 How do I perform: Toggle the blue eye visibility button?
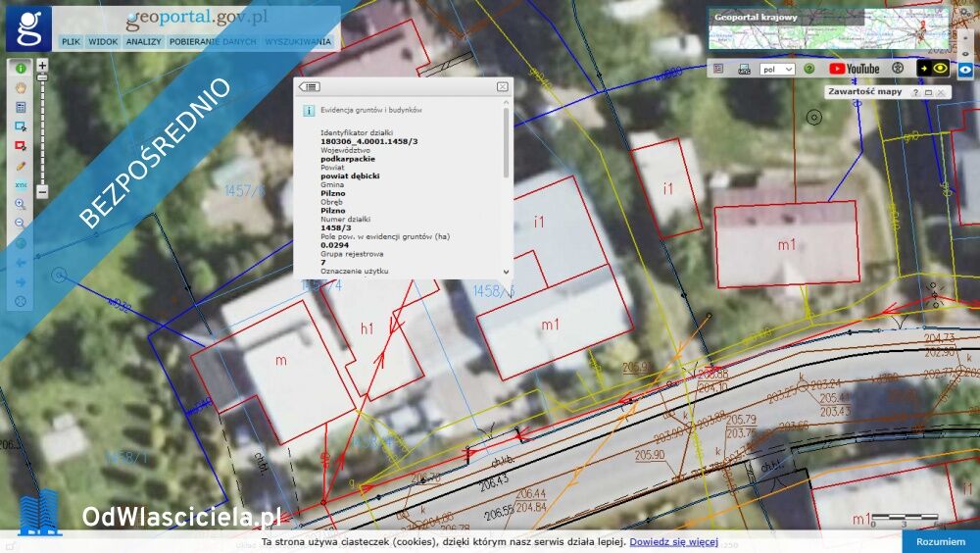[965, 69]
